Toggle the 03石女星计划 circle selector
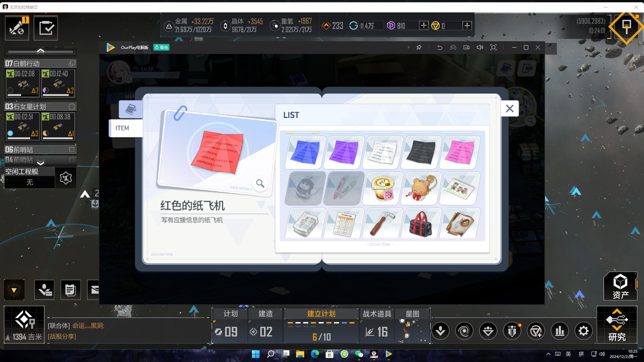The image size is (644, 362). click(72, 107)
